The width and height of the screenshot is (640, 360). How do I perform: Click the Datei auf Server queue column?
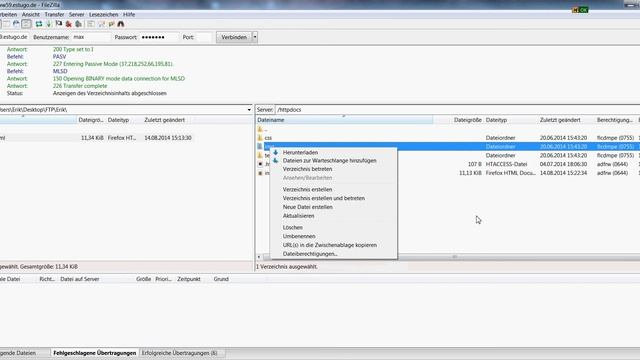tap(80, 279)
